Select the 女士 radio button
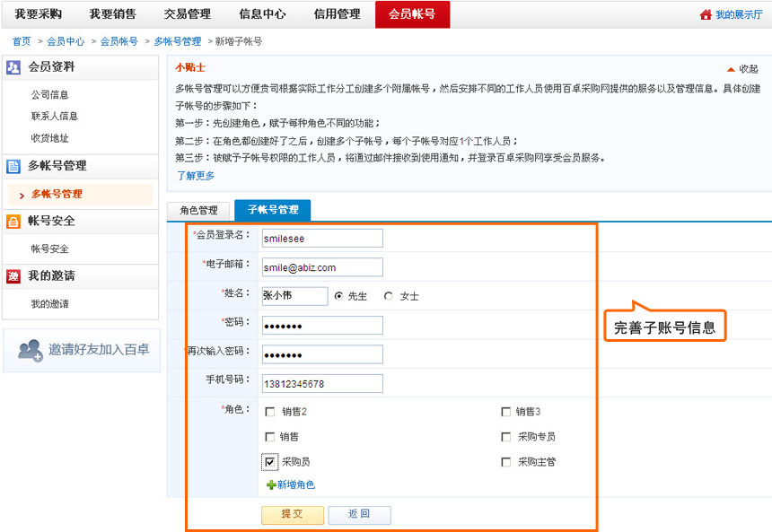The image size is (772, 532). coord(389,296)
